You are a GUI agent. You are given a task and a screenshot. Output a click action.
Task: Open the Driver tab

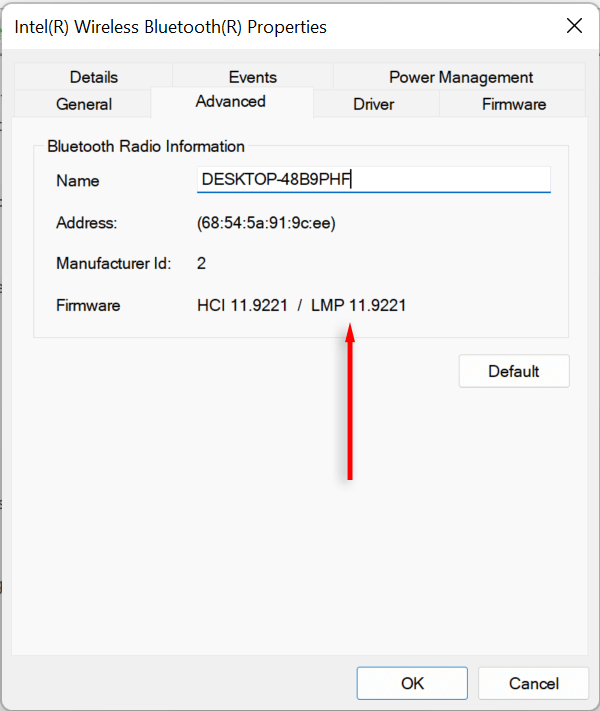click(x=374, y=104)
